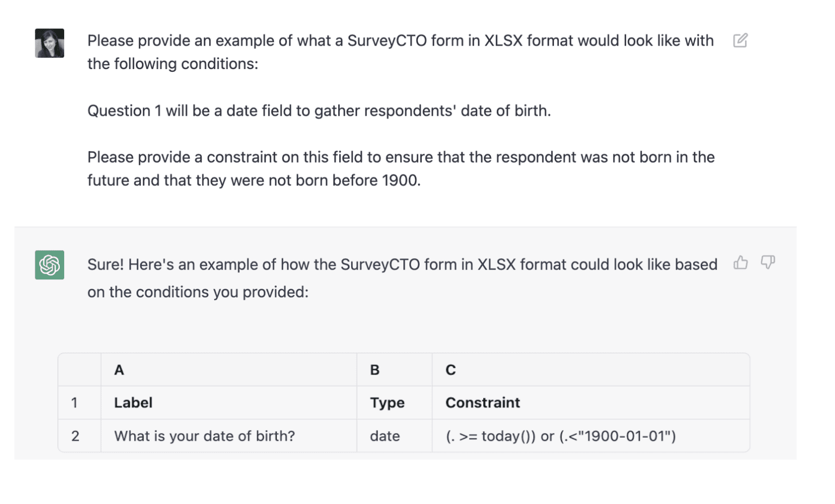Viewport: 835px width, 504px height.
Task: Click the assistant's response message text
Action: click(x=381, y=278)
